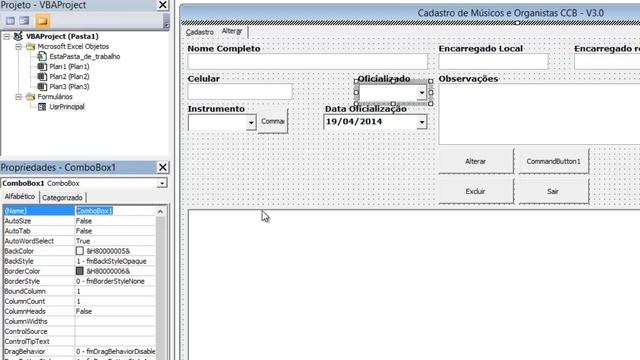The width and height of the screenshot is (640, 360).
Task: Click the Instrumento label
Action: [216, 109]
